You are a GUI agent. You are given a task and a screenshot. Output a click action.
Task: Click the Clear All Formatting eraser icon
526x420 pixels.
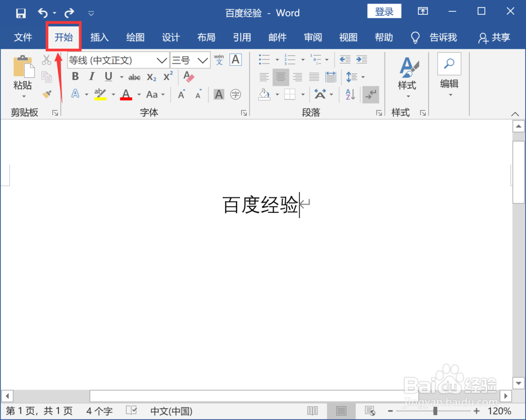[189, 77]
